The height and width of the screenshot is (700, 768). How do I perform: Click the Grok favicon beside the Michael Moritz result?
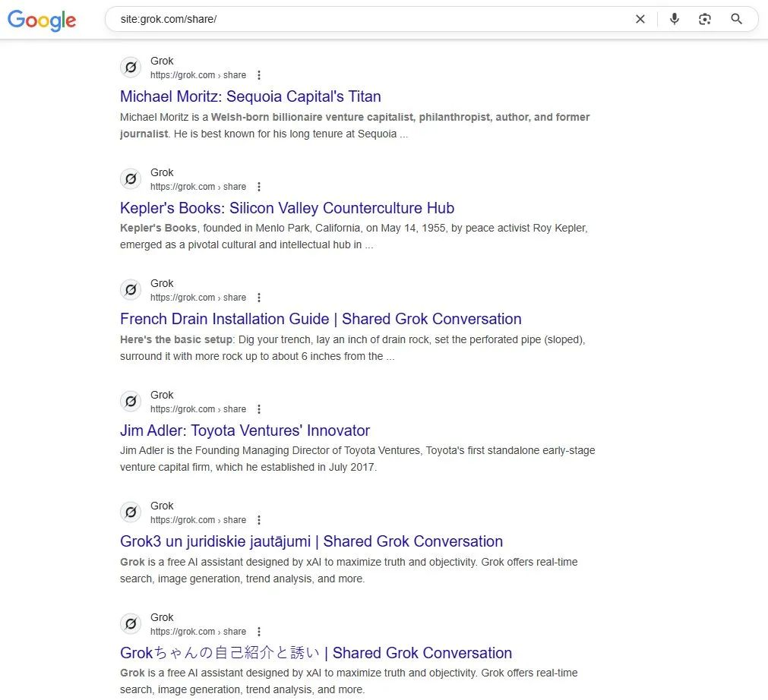131,67
